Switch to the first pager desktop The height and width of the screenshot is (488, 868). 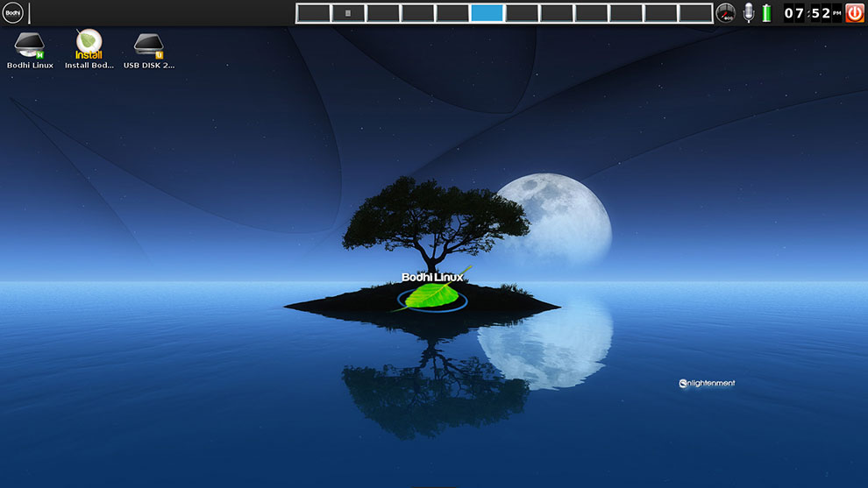pos(313,13)
